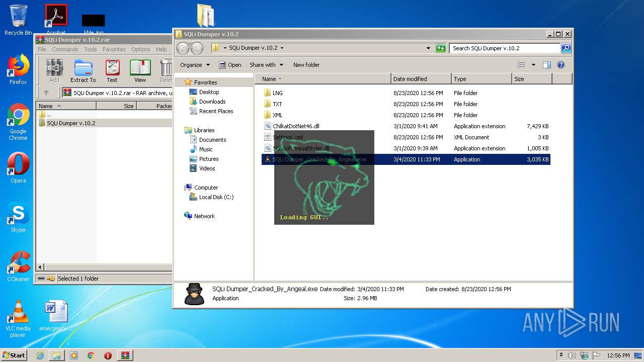
Task: Sort by Name column in Explorer
Action: (x=323, y=79)
